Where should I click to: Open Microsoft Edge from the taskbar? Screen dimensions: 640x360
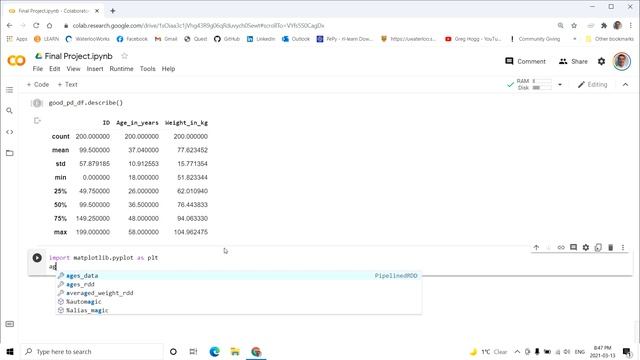coord(214,351)
